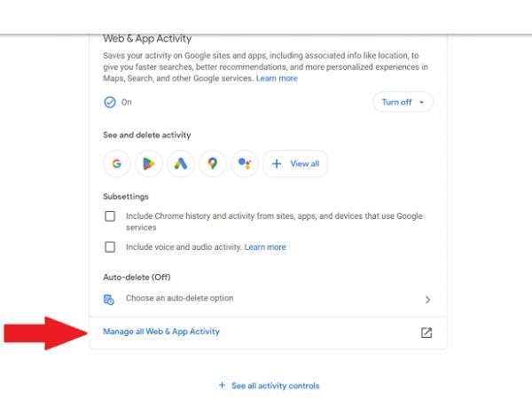Viewport: 532px width, 399px height.
Task: Click the external link icon beside Manage activity
Action: point(426,332)
